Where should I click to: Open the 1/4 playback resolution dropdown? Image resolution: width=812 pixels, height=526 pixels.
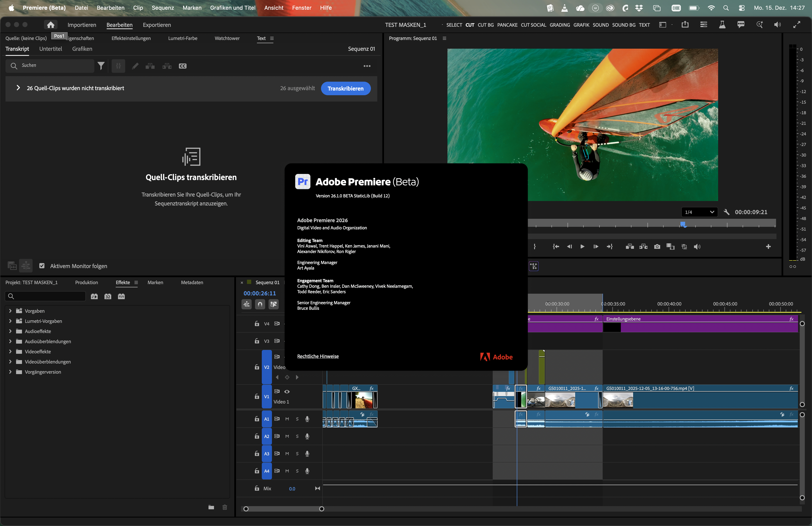pyautogui.click(x=699, y=212)
